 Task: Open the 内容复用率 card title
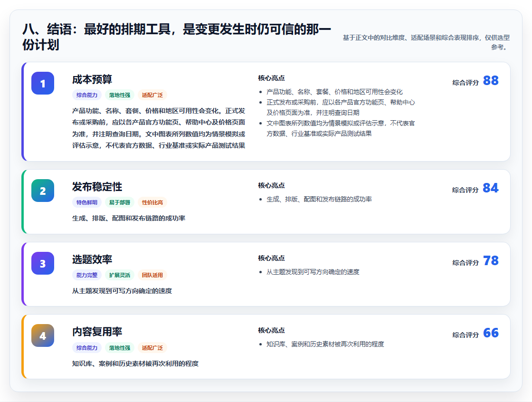pos(97,332)
